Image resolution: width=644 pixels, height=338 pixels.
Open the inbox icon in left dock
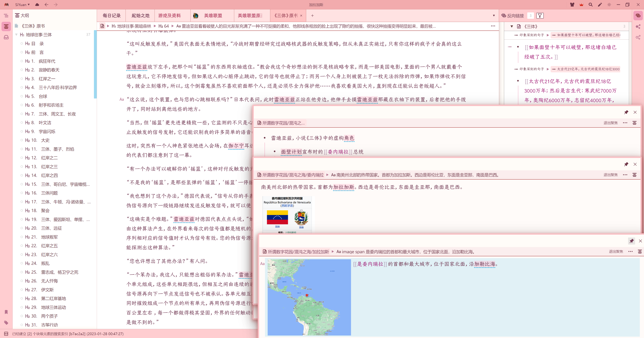[6, 37]
